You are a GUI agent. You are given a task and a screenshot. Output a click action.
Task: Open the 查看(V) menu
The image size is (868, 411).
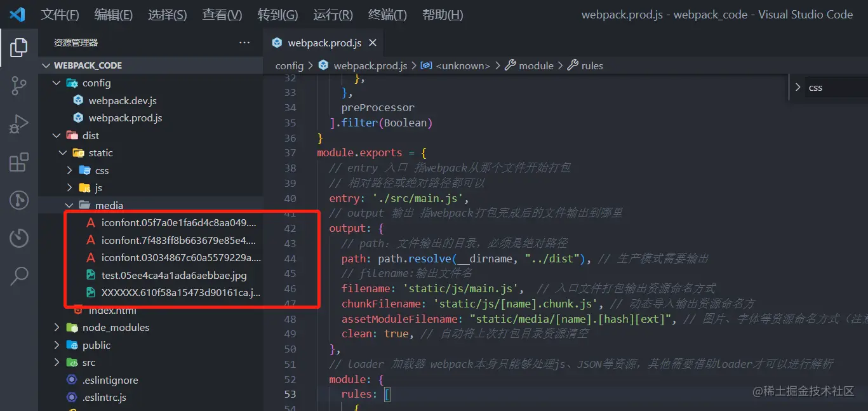coord(222,15)
